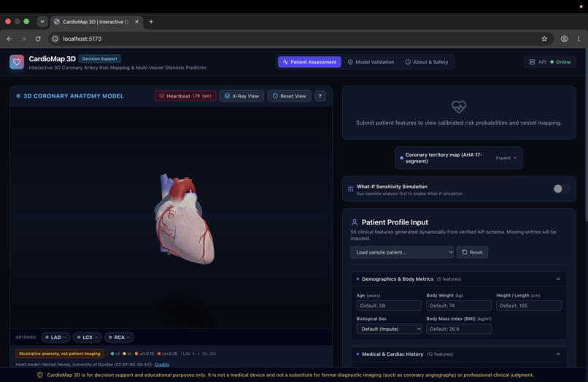Screen dimensions: 588x382
Task: Click the Decision Support badge
Action: click(x=99, y=59)
